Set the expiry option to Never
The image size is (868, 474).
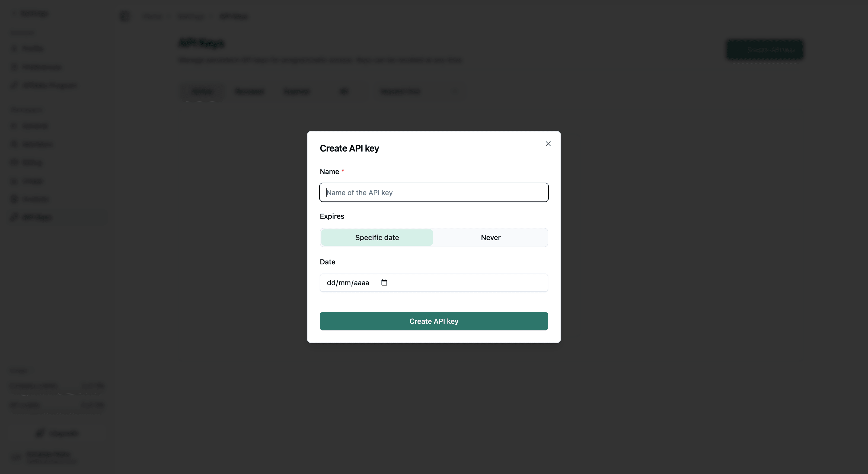[x=491, y=238]
